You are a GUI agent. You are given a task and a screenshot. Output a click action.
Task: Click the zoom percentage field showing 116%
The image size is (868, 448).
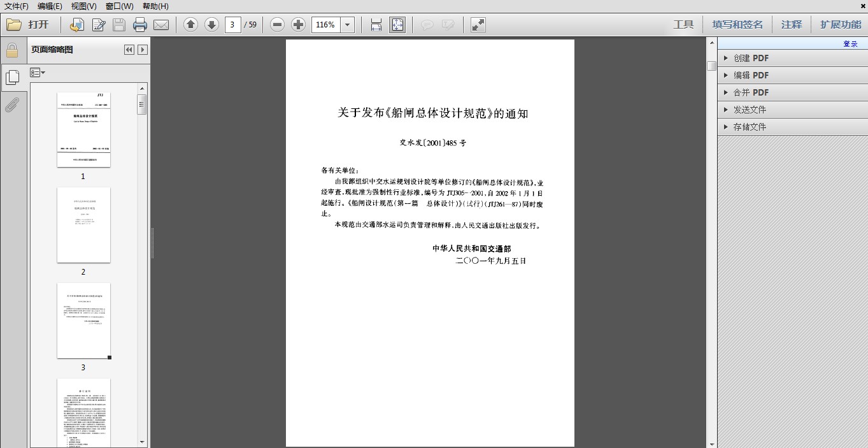pos(326,25)
